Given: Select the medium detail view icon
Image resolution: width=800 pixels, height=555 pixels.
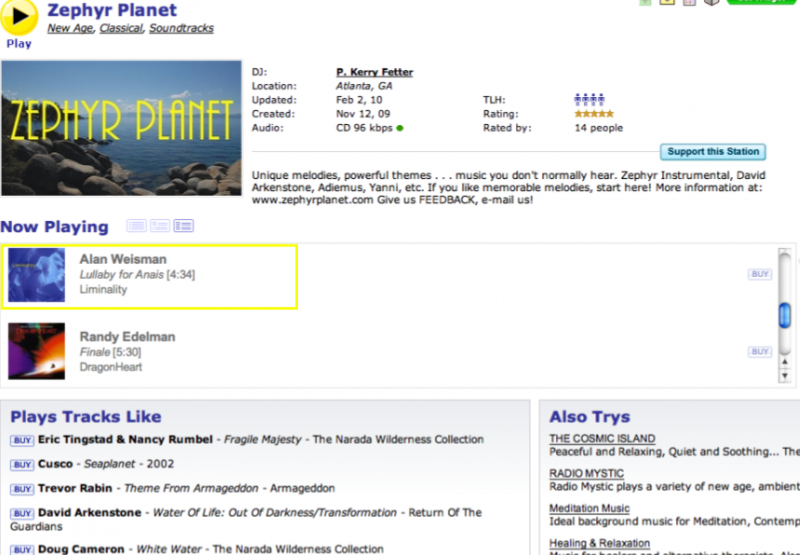Looking at the screenshot, I should pos(160,226).
